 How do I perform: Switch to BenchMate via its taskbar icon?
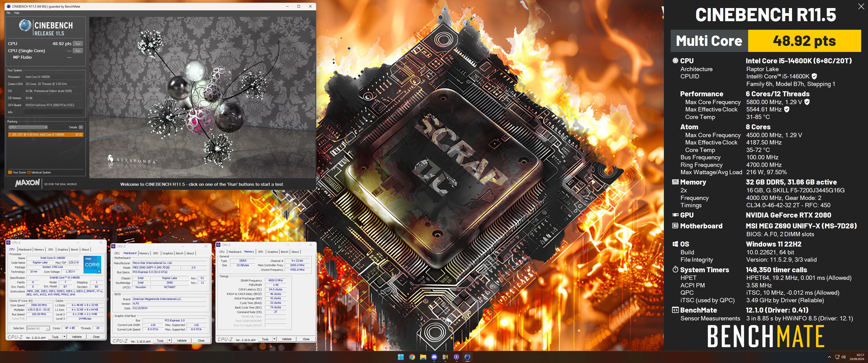pyautogui.click(x=445, y=357)
